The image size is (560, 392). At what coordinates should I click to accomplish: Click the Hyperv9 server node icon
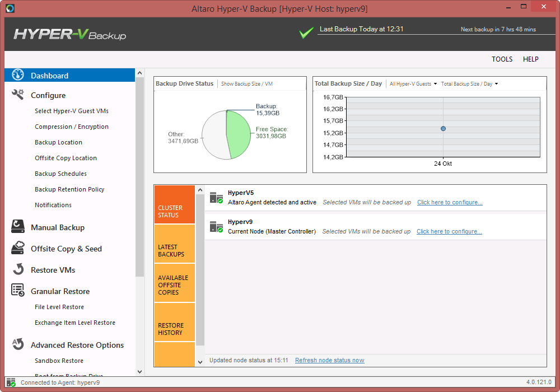point(216,227)
